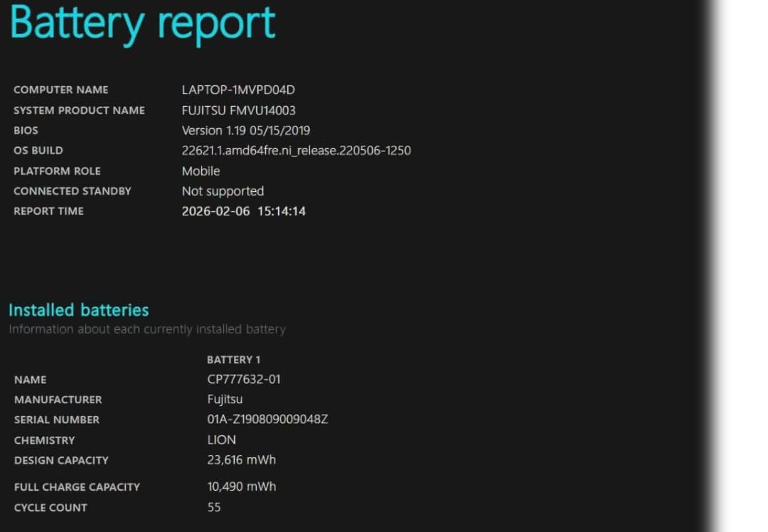768x532 pixels.
Task: Click the full charge capacity 10,490 mWh
Action: (241, 486)
